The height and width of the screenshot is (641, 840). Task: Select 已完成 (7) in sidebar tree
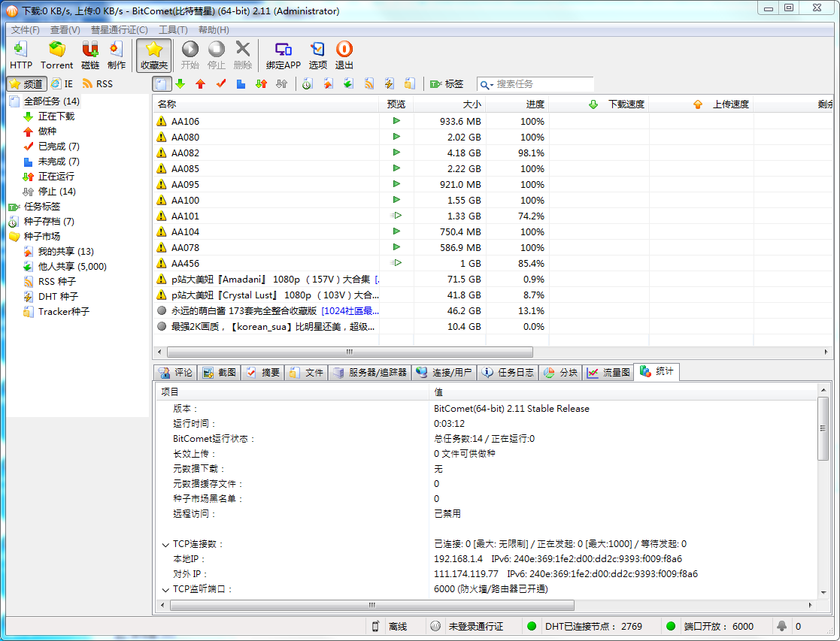pos(59,147)
